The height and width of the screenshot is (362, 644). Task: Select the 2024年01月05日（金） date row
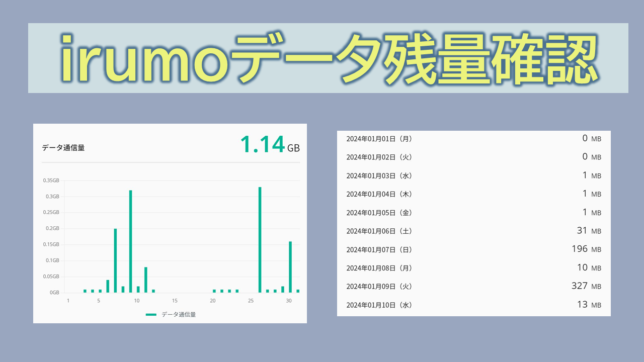[474, 213]
